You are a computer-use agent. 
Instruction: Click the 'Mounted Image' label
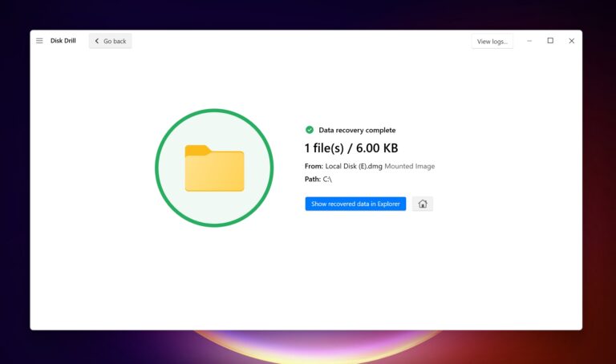click(x=410, y=166)
